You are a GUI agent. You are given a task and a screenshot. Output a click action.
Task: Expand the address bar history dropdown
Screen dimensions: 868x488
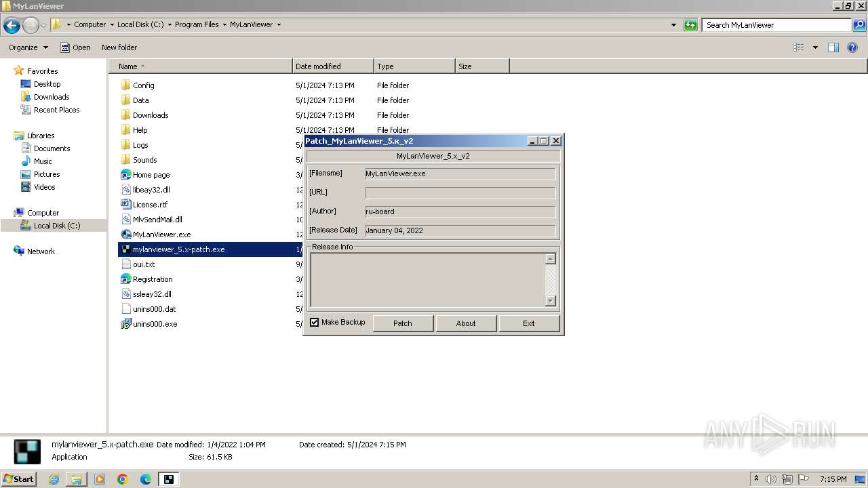pos(673,25)
